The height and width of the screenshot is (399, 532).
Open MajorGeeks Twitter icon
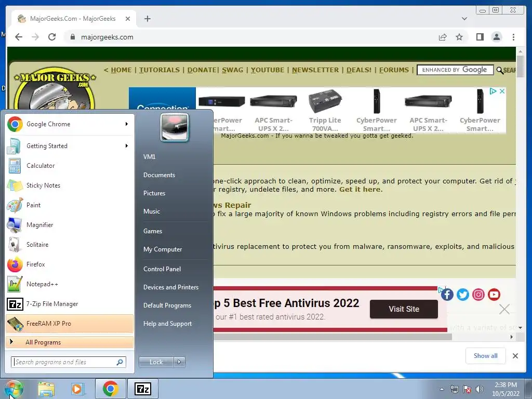click(x=463, y=295)
